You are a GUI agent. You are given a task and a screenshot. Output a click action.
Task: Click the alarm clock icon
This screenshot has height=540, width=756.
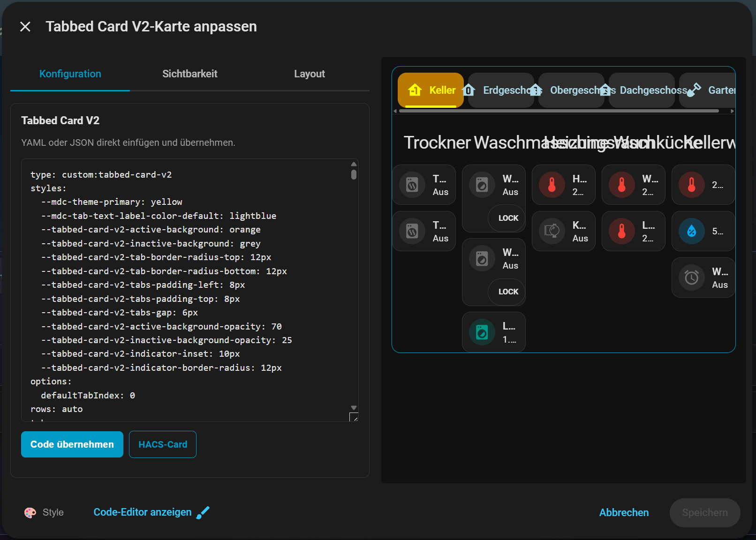pyautogui.click(x=692, y=278)
